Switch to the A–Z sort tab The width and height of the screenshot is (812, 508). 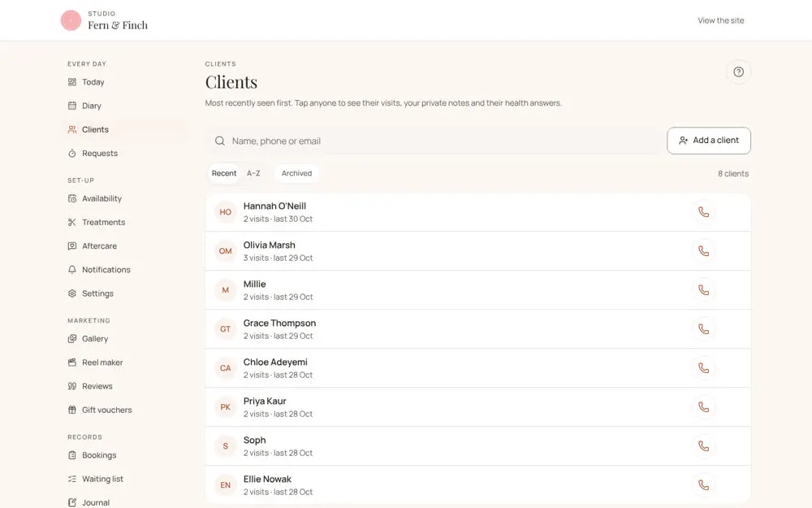click(x=253, y=174)
